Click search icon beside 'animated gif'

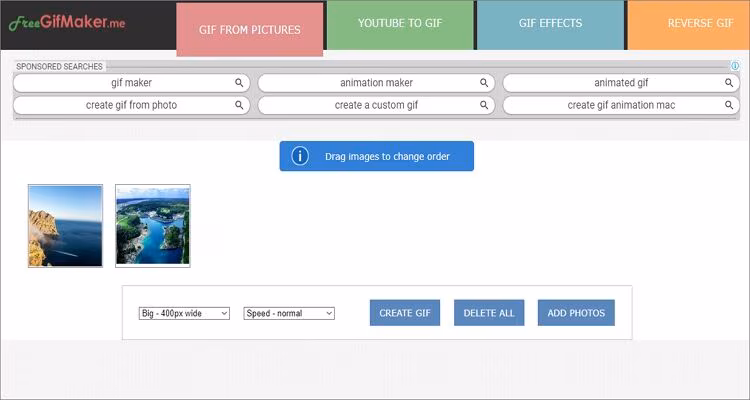[x=729, y=83]
